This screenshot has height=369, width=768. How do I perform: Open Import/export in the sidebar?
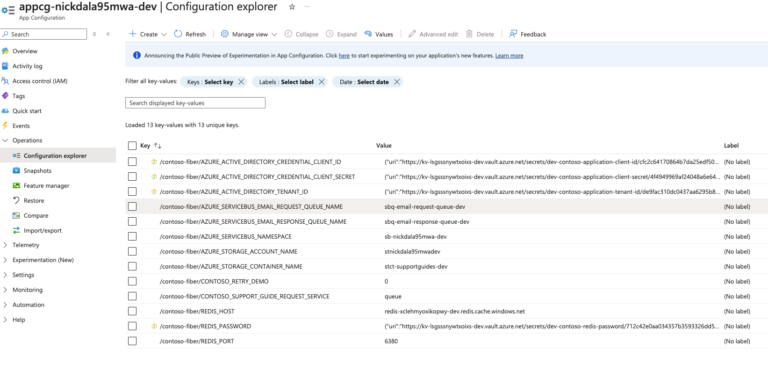(x=42, y=230)
